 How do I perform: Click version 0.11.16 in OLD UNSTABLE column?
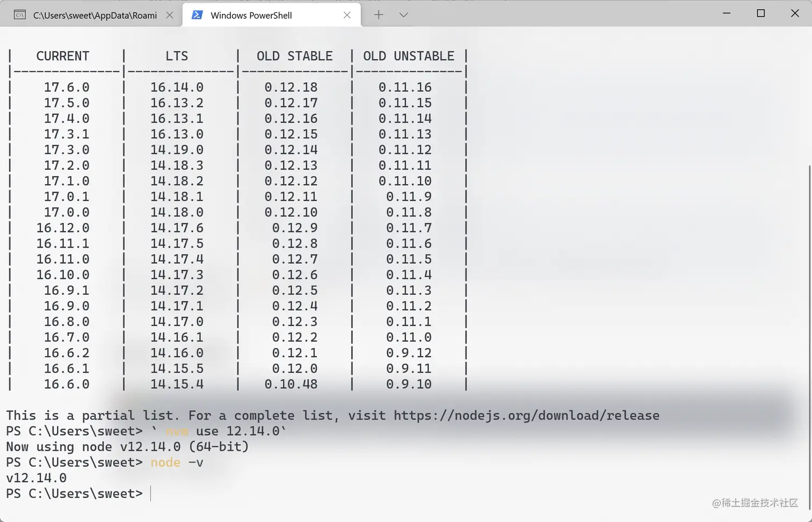405,87
